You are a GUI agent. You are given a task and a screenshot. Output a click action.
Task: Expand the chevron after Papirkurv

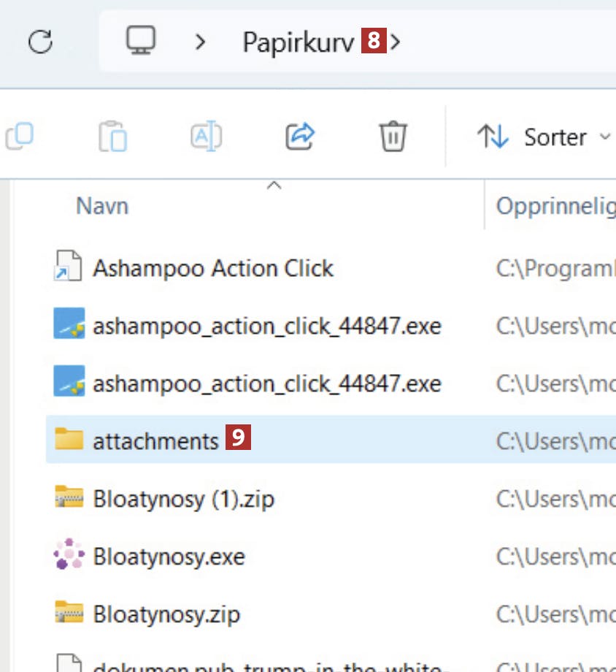[x=396, y=42]
